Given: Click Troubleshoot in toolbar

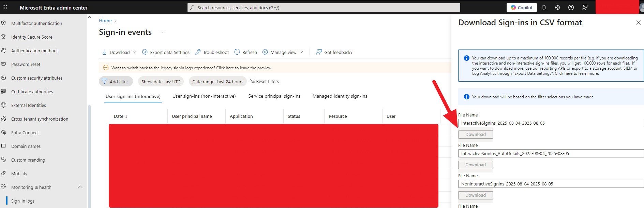Looking at the screenshot, I should pos(212,52).
